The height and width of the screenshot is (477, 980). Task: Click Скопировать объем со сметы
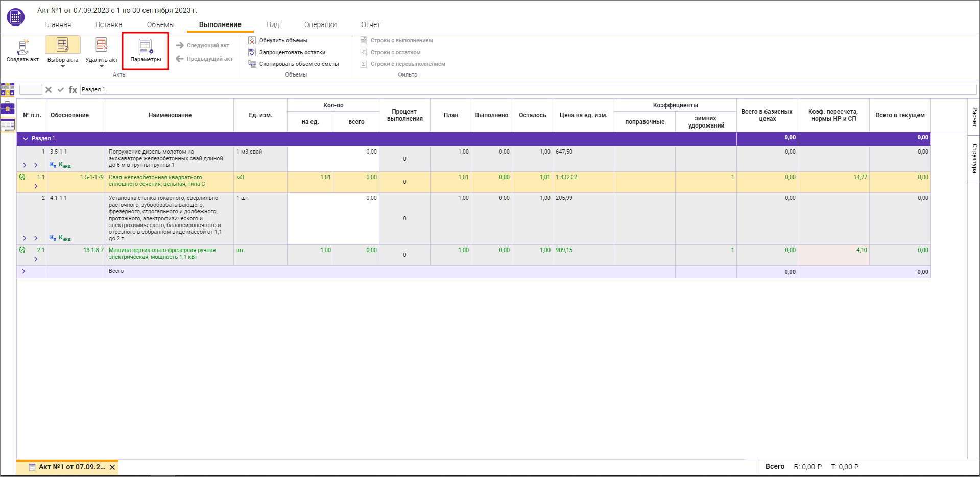pyautogui.click(x=299, y=64)
